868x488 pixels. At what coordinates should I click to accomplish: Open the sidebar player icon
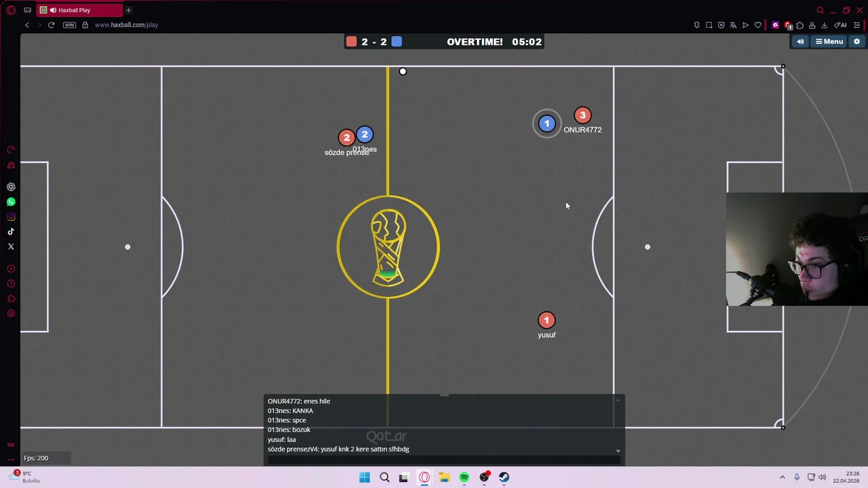click(x=11, y=268)
